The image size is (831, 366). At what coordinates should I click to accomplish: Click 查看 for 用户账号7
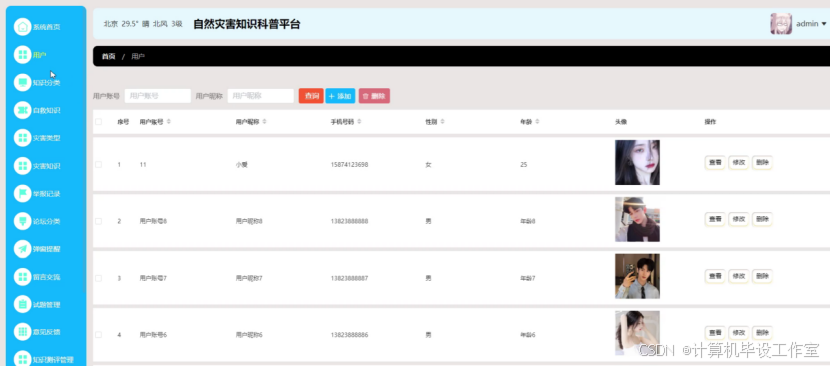tap(715, 276)
